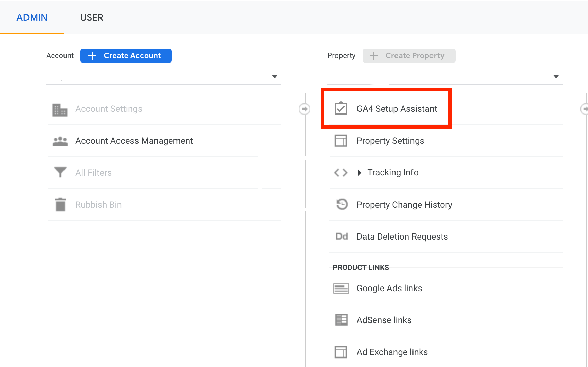
Task: Open the All Filters section
Action: (x=93, y=172)
